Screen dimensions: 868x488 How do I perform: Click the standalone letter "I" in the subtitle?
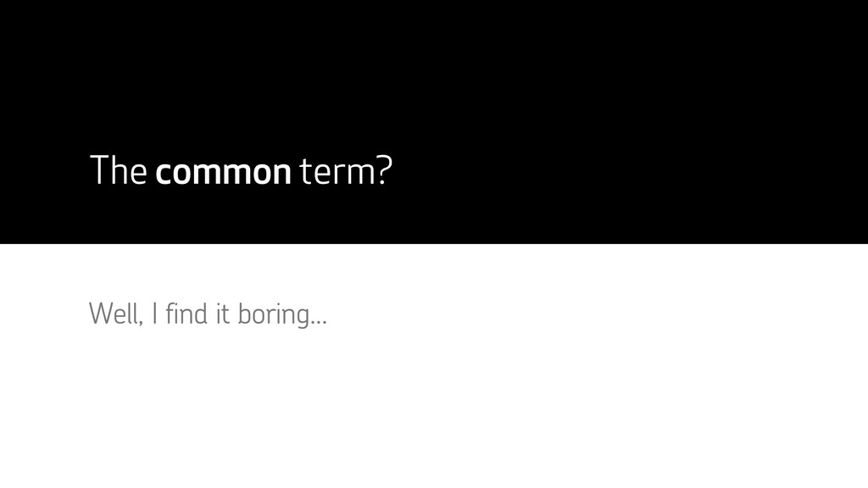tap(154, 315)
